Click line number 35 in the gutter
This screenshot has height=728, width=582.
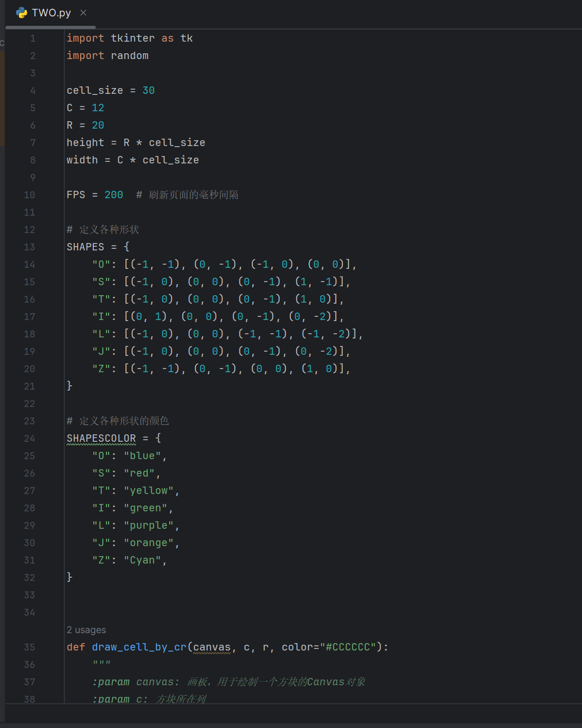click(30, 647)
